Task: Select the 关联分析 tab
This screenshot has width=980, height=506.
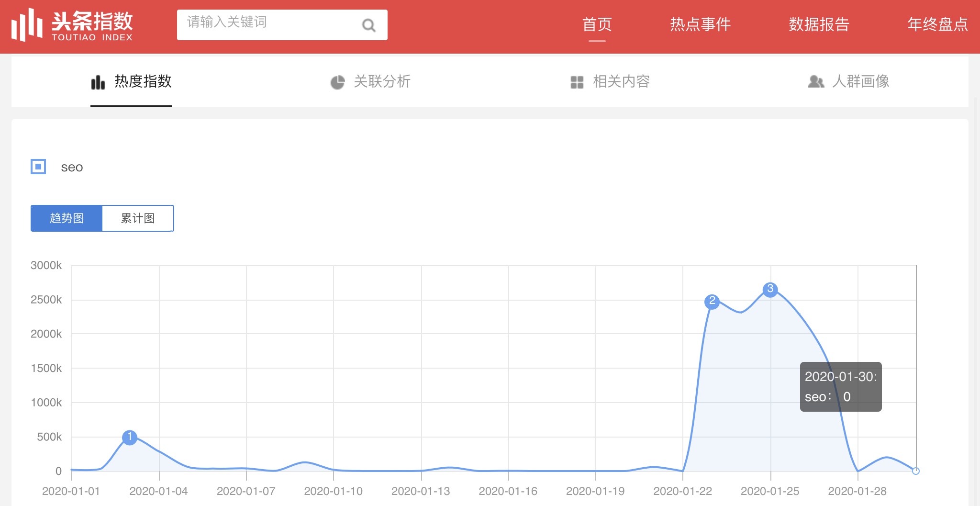Action: pos(382,81)
